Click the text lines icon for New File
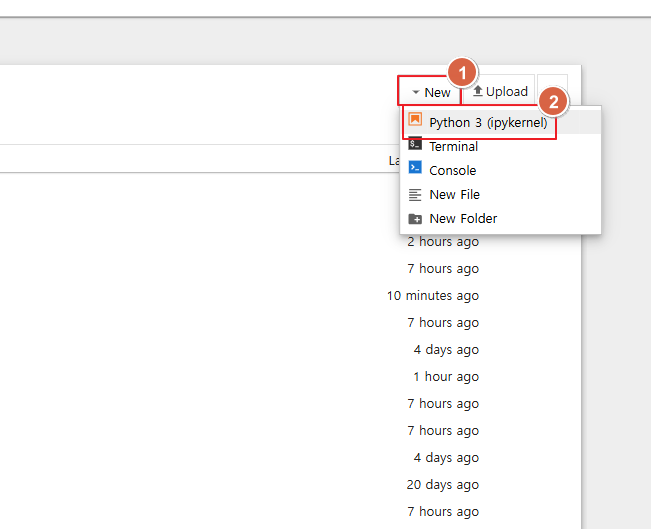 tap(415, 195)
